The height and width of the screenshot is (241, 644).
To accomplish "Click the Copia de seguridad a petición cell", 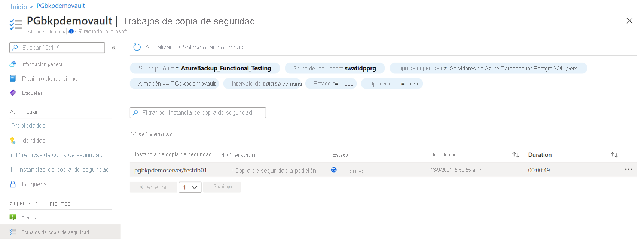I will [x=275, y=171].
